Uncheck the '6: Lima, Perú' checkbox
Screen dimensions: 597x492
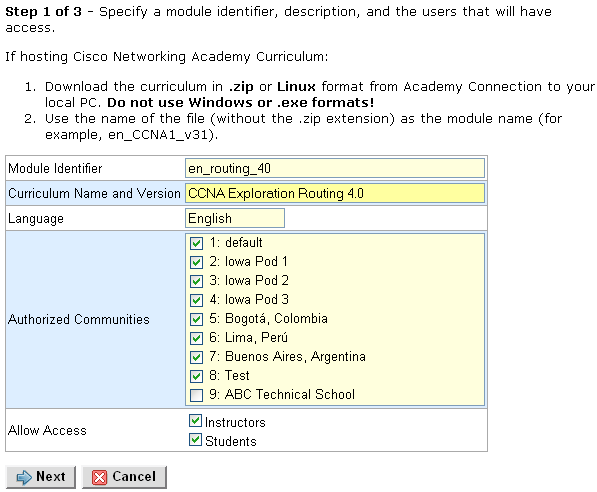tap(196, 338)
